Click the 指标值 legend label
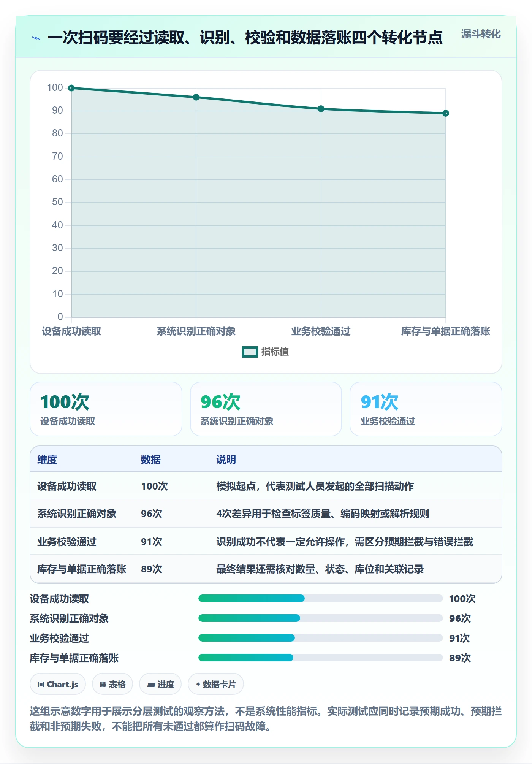The image size is (532, 764). pos(275,352)
